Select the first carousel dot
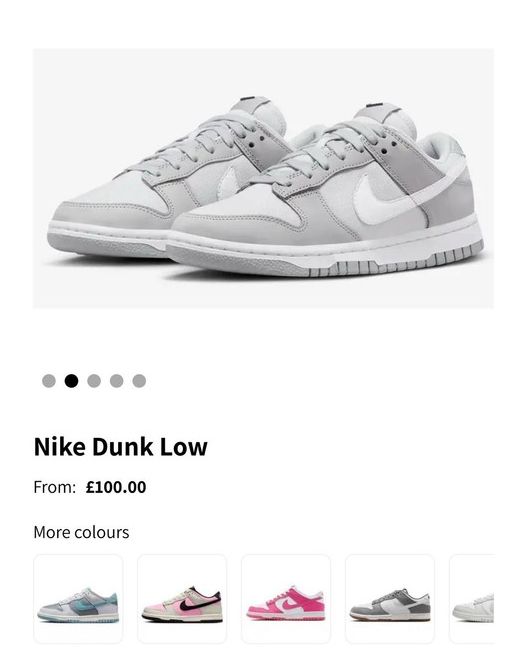The height and width of the screenshot is (650, 520). click(x=49, y=381)
